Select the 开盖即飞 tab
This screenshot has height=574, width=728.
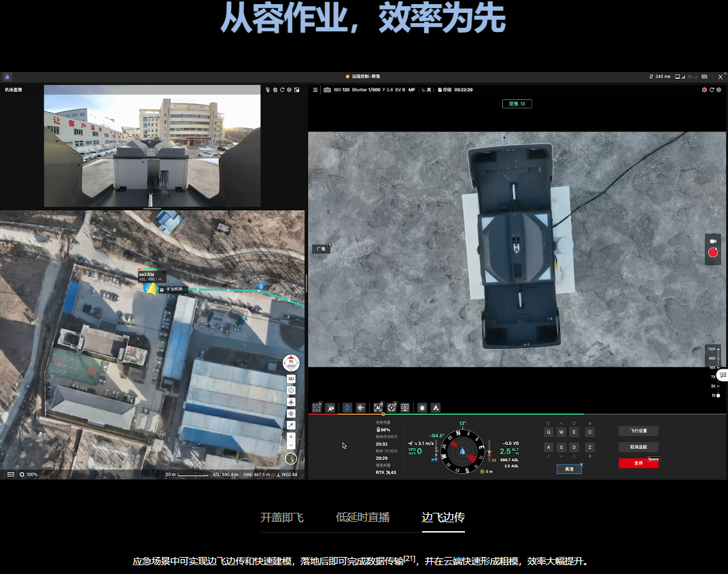click(x=282, y=518)
